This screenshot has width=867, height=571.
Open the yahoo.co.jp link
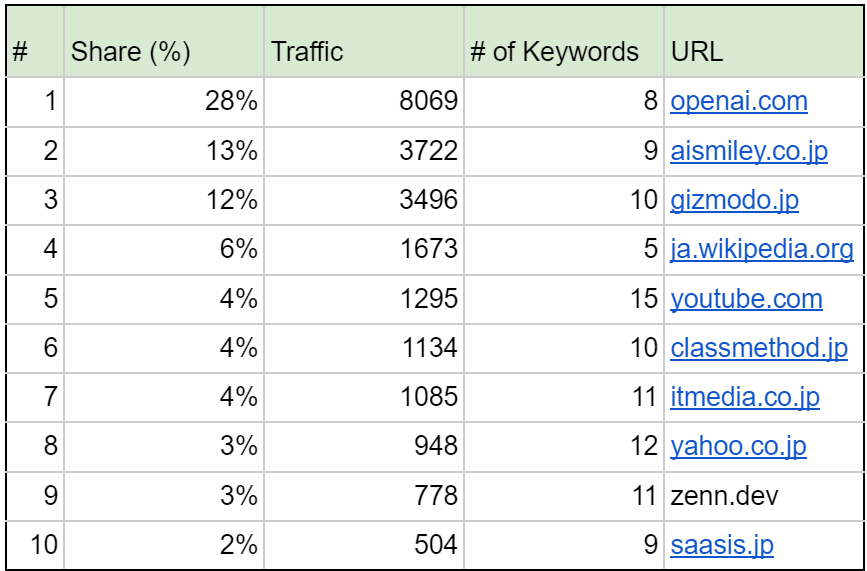click(738, 446)
